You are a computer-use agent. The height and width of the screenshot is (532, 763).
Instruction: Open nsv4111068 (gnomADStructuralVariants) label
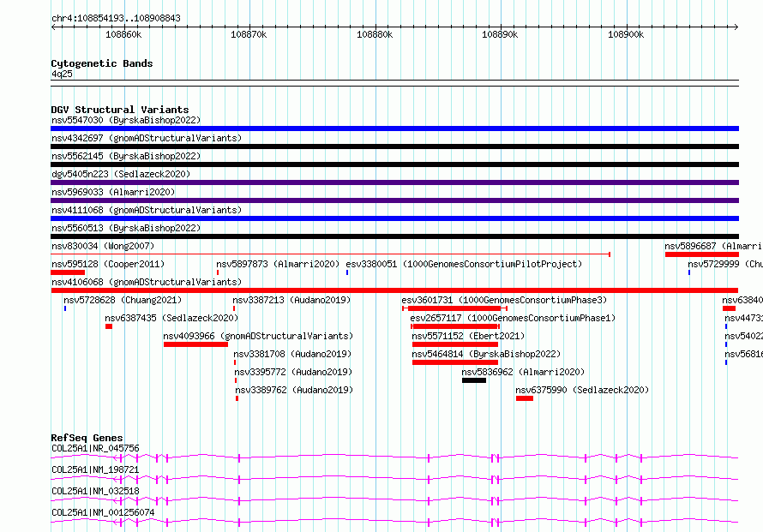pyautogui.click(x=147, y=210)
